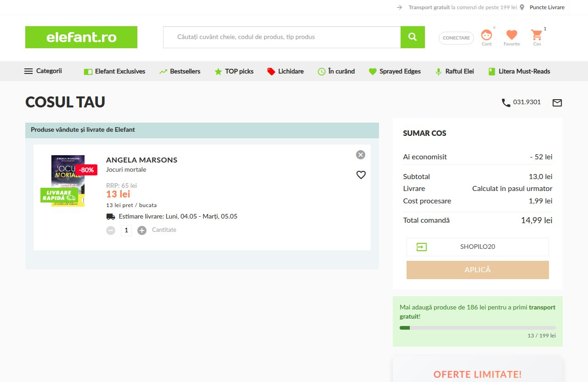Image resolution: width=588 pixels, height=382 pixels.
Task: Click the elefant.ro logo
Action: 81,37
